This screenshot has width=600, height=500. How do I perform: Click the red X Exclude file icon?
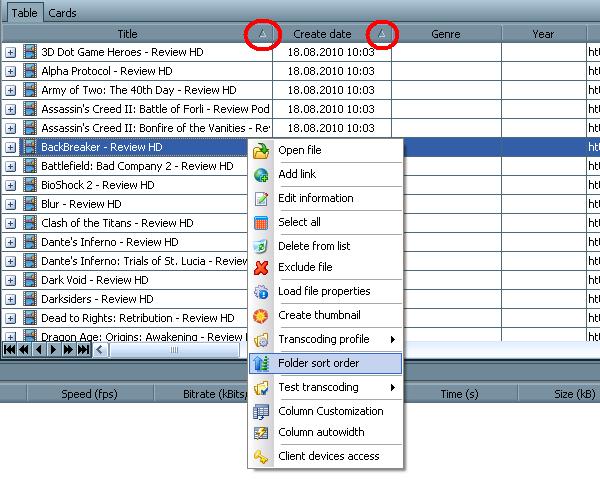click(x=261, y=267)
